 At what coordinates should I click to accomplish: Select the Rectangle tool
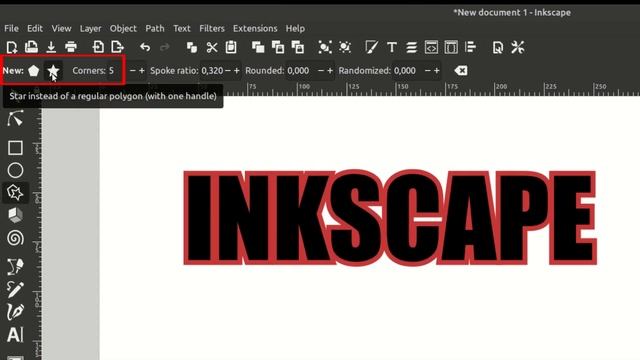15,147
